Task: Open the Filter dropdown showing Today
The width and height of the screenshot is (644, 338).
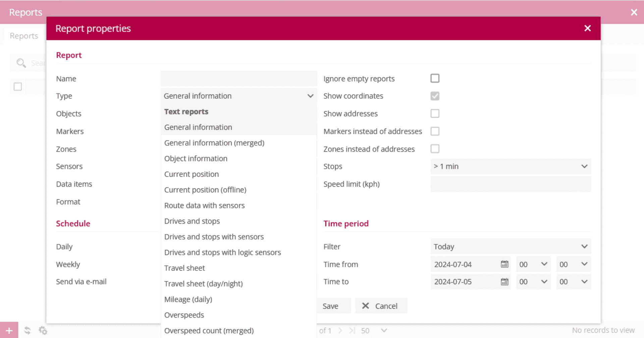Action: [510, 247]
